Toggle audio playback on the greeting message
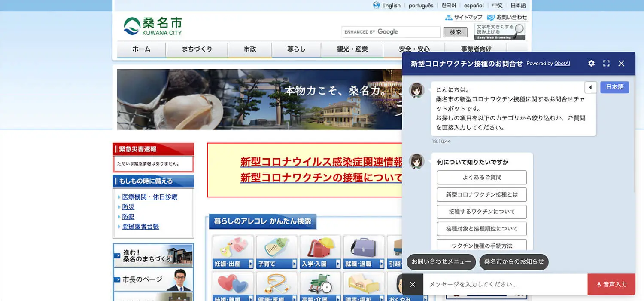This screenshot has height=301, width=644. coord(590,87)
